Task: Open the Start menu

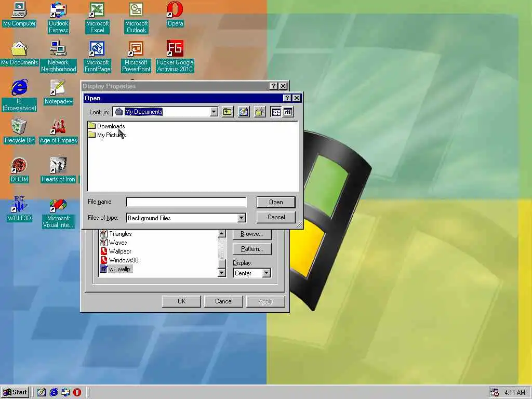Action: [x=15, y=392]
